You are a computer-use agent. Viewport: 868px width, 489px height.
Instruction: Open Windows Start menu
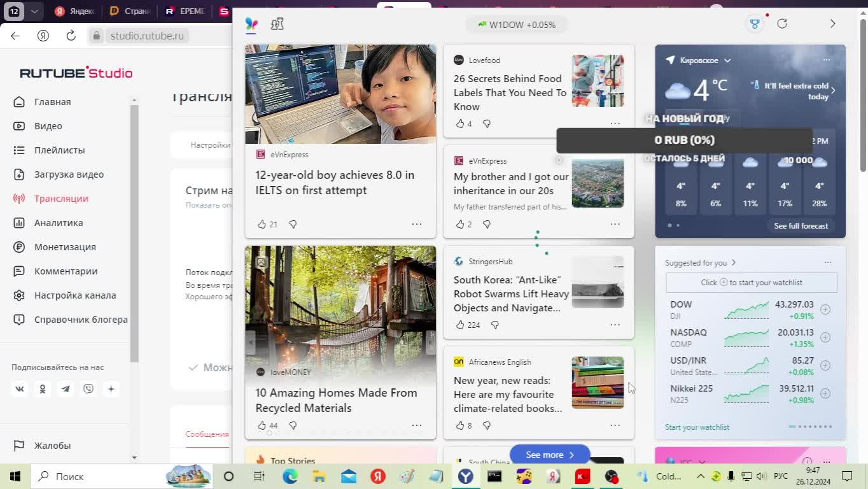coord(15,476)
